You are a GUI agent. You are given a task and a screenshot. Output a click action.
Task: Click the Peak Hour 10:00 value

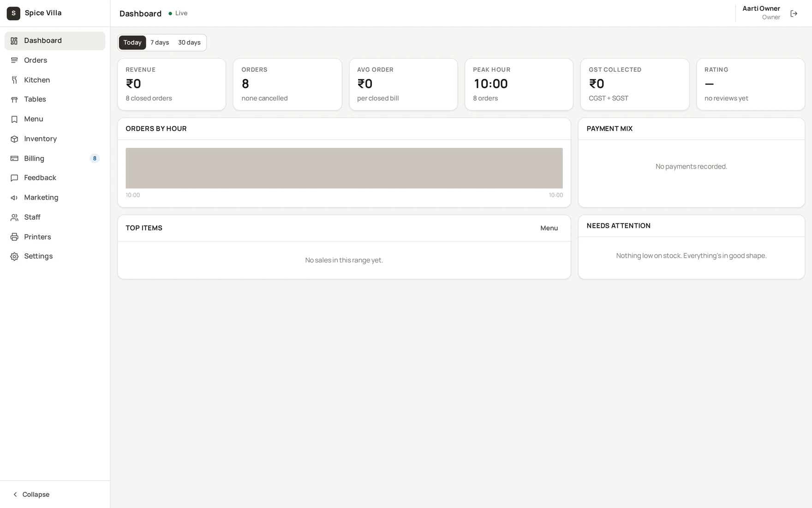(490, 84)
